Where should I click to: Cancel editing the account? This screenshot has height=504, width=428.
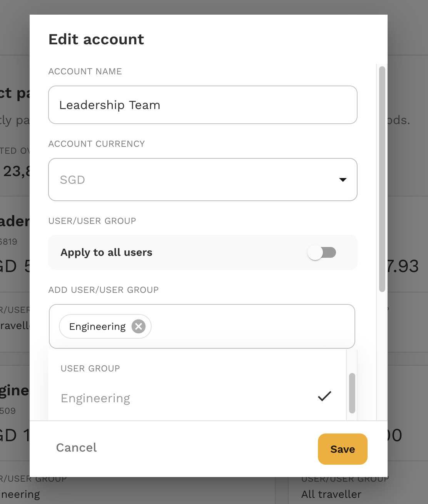tap(76, 447)
